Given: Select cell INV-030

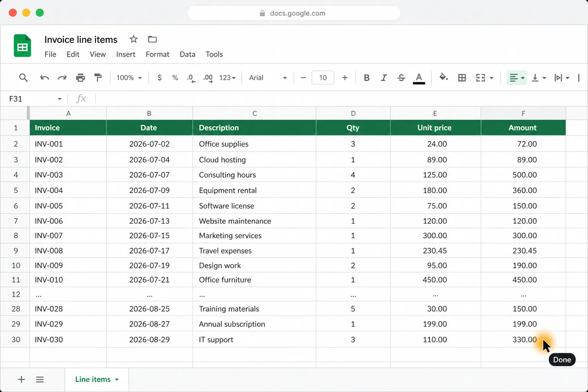Looking at the screenshot, I should (68, 340).
